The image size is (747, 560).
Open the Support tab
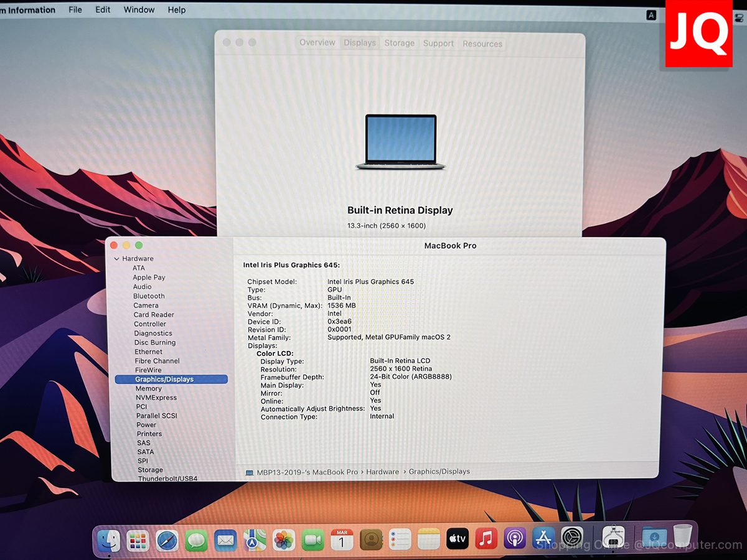pyautogui.click(x=438, y=44)
